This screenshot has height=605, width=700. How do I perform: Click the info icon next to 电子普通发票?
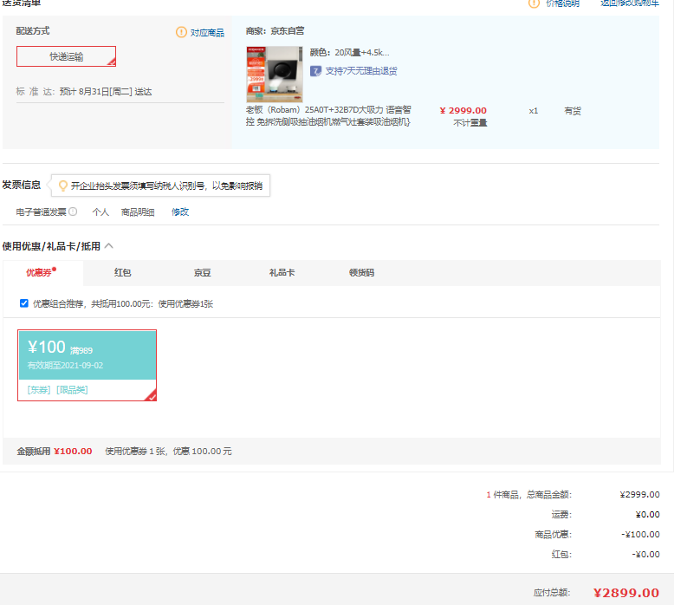[74, 211]
